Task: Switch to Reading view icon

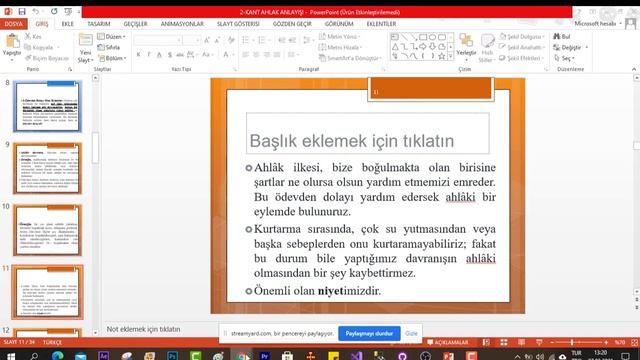Action: pos(522,342)
